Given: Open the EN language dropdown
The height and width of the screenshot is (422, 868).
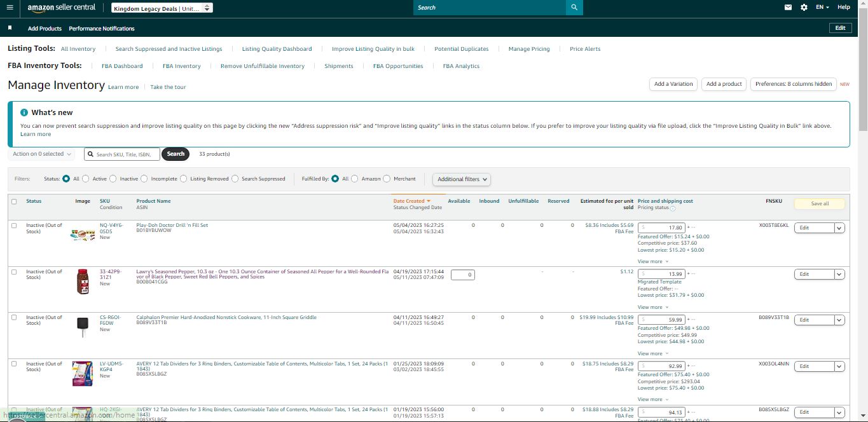Looking at the screenshot, I should tap(822, 8).
